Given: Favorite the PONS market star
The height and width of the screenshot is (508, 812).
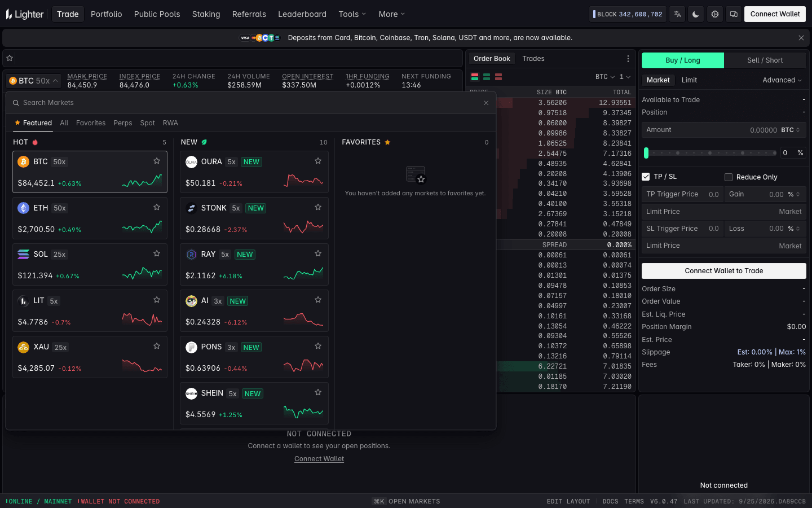Looking at the screenshot, I should [x=318, y=346].
